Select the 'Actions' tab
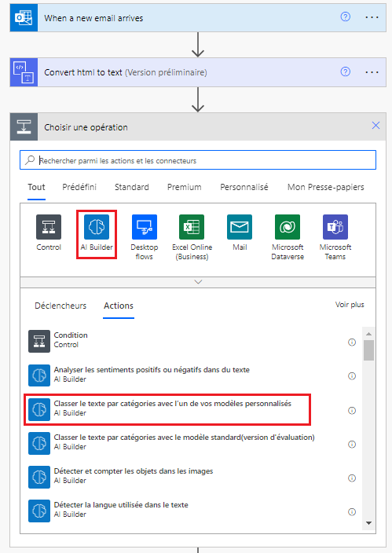Viewport: 392px width, 553px height. point(119,306)
